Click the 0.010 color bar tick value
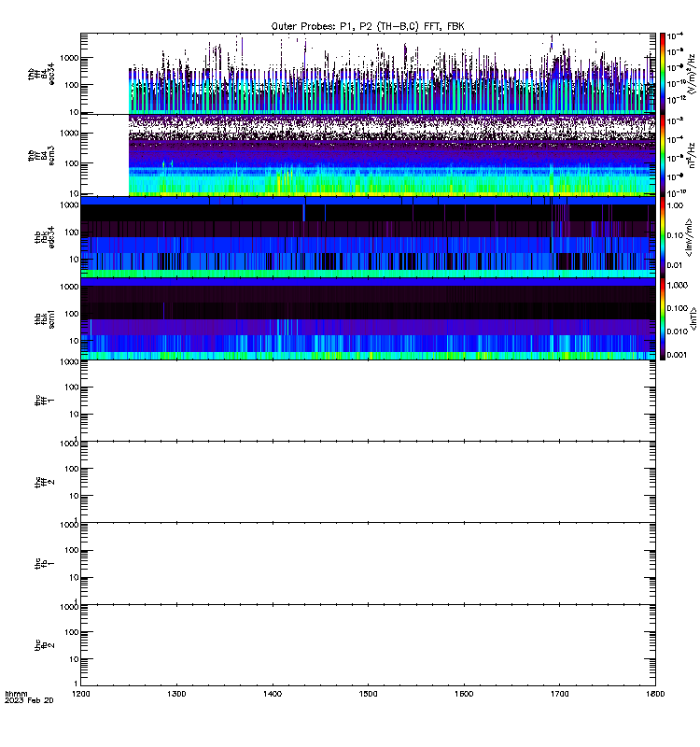Image resolution: width=700 pixels, height=747 pixels. pos(678,331)
